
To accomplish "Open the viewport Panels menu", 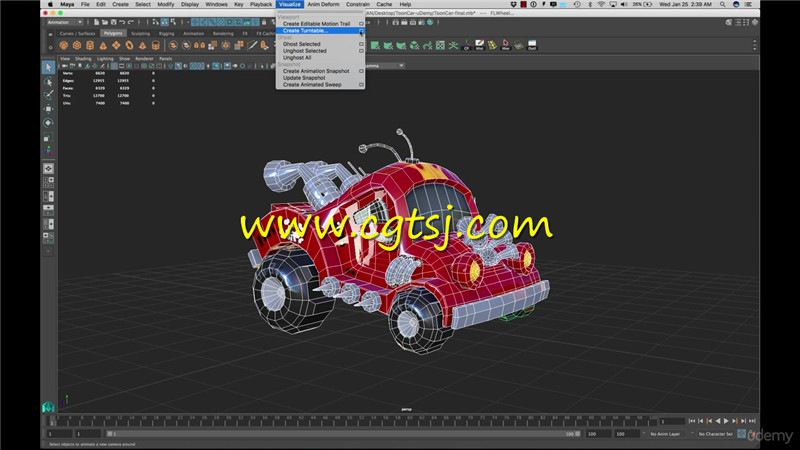I will coord(166,59).
